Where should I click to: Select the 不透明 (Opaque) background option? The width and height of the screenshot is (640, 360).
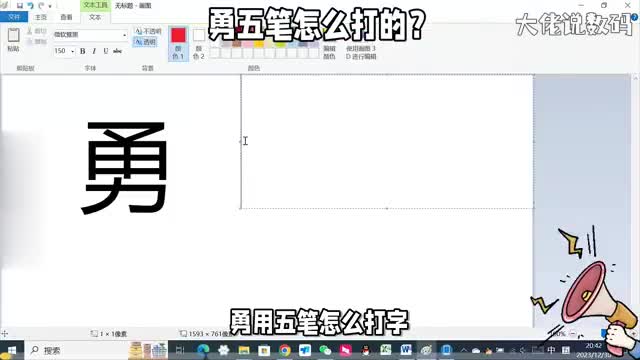[148, 31]
